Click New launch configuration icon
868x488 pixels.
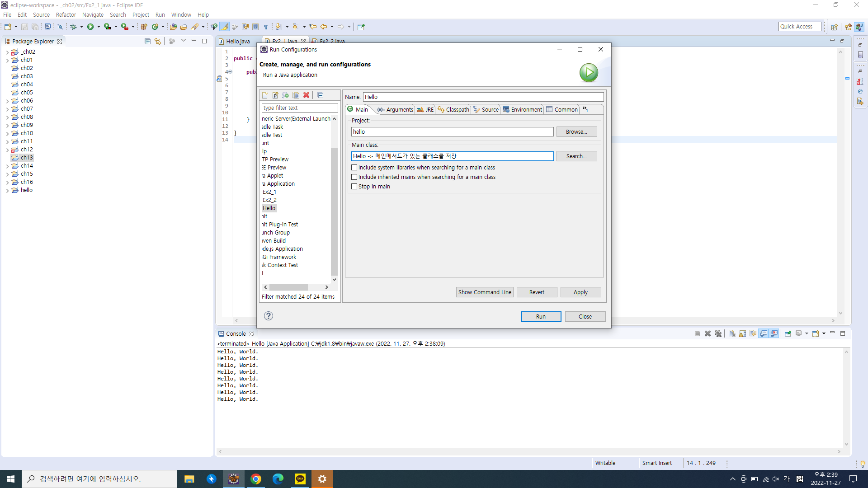[265, 95]
